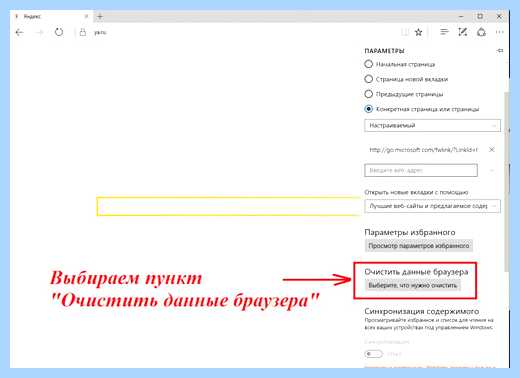
Task: Click the lock icon in address bar
Action: pyautogui.click(x=83, y=32)
